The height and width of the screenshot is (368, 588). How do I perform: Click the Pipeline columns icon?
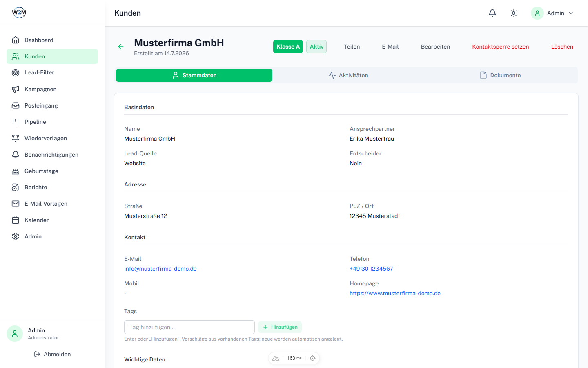pos(16,122)
